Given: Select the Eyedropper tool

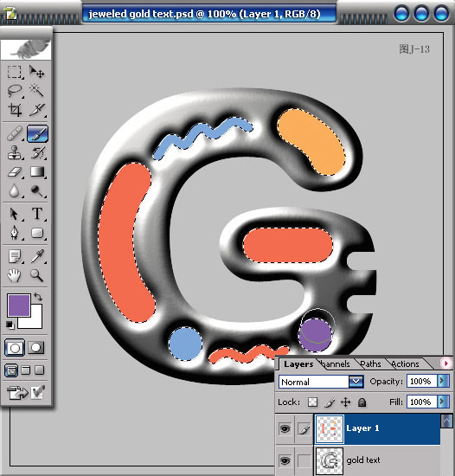Looking at the screenshot, I should click(37, 256).
